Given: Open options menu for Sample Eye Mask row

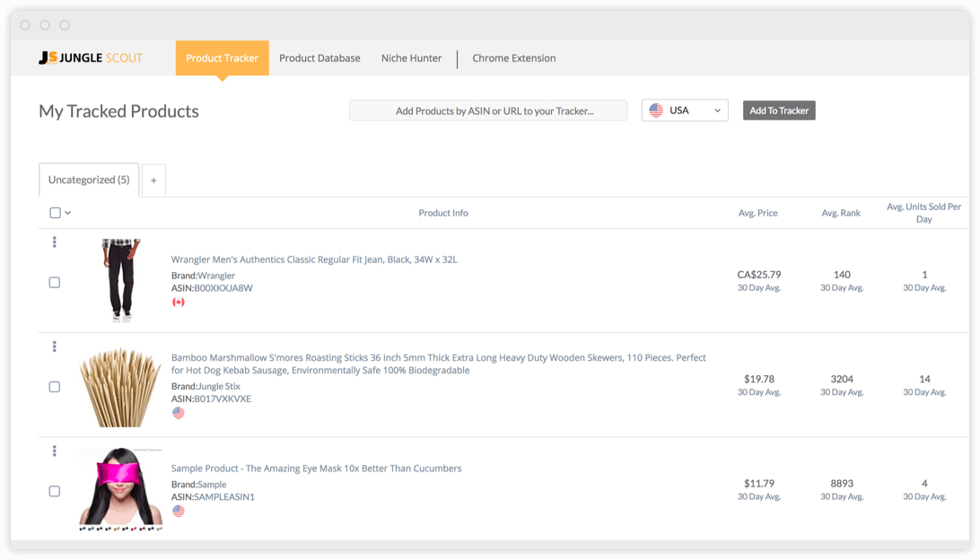Looking at the screenshot, I should click(x=55, y=451).
